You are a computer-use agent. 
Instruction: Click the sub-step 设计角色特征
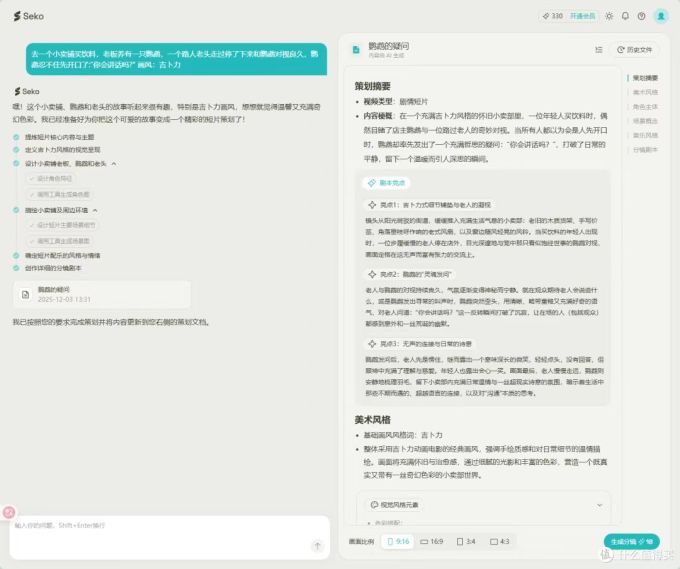tap(51, 179)
